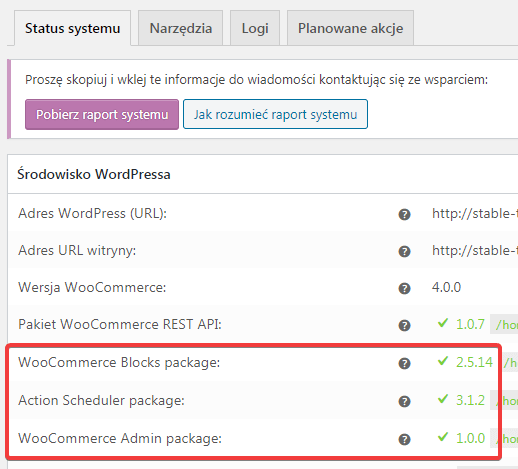Open the Logi tab
Image resolution: width=518 pixels, height=469 pixels.
255,28
